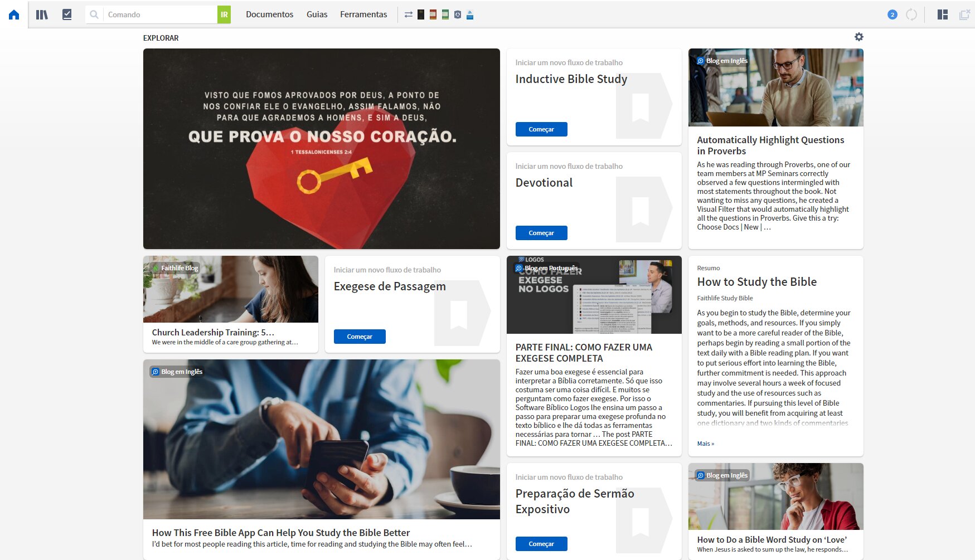Open the Documentos menu
Screen dimensions: 975x560
click(269, 14)
